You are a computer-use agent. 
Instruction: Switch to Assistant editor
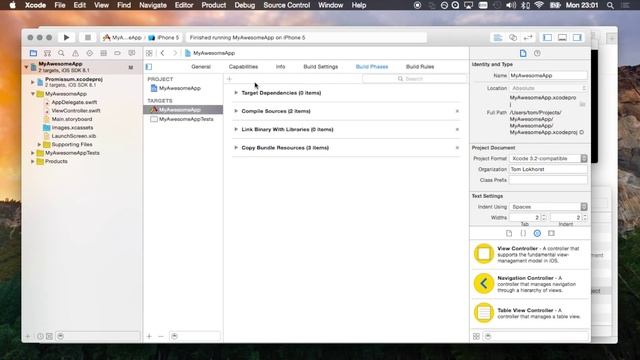pyautogui.click(x=513, y=38)
